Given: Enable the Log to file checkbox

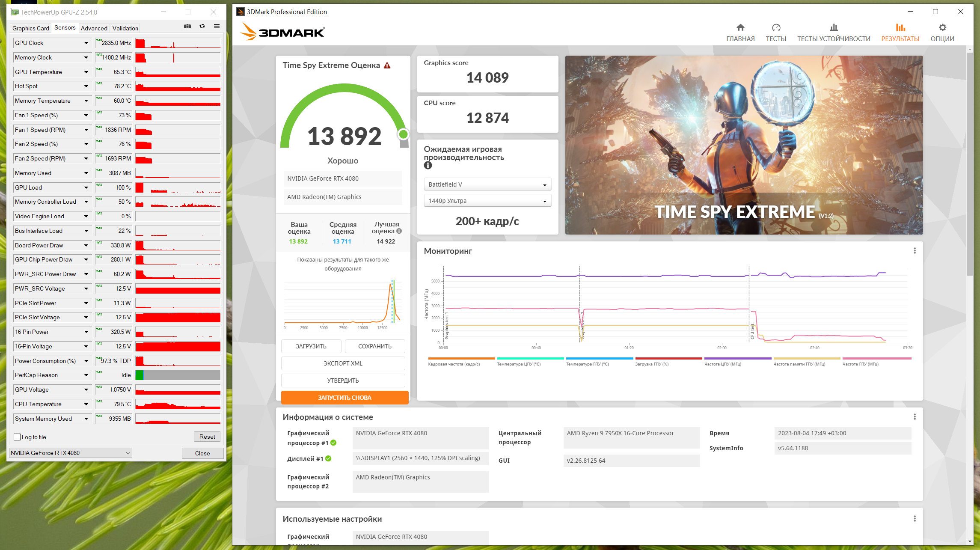Looking at the screenshot, I should 18,437.
